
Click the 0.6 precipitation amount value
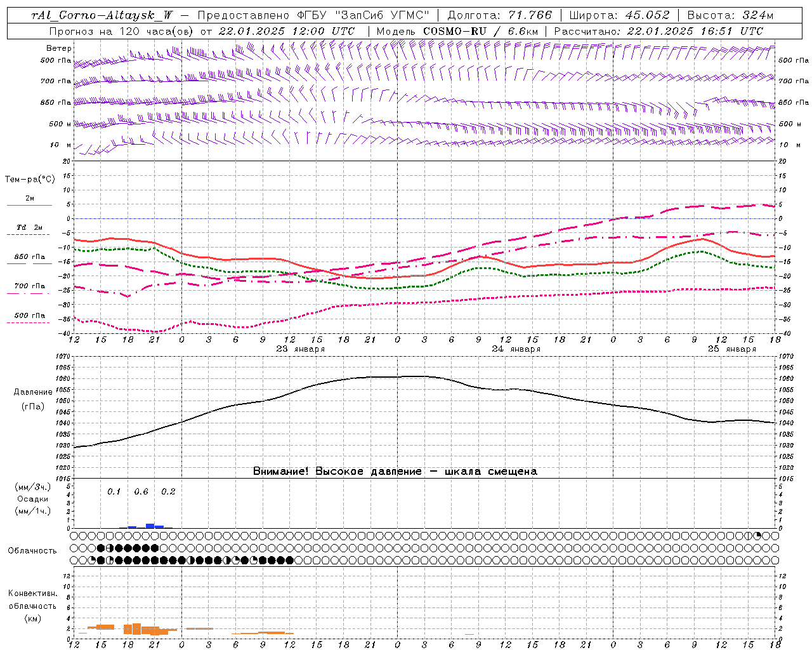point(141,492)
